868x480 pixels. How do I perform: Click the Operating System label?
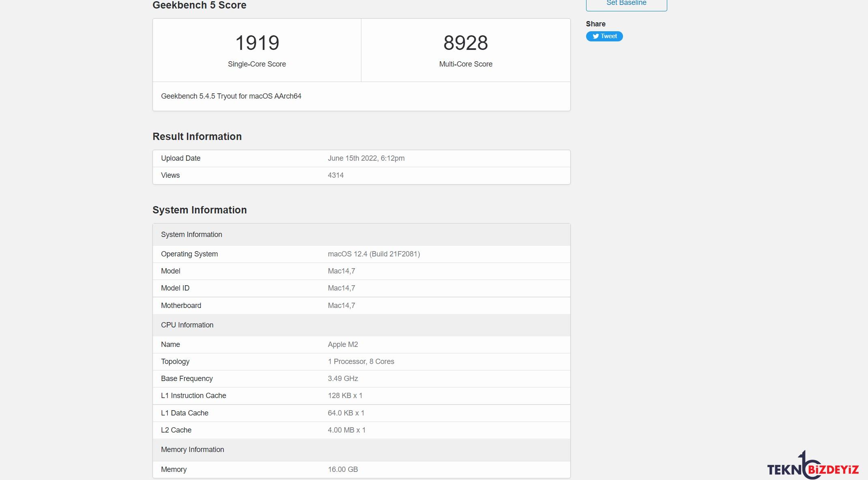coord(189,254)
